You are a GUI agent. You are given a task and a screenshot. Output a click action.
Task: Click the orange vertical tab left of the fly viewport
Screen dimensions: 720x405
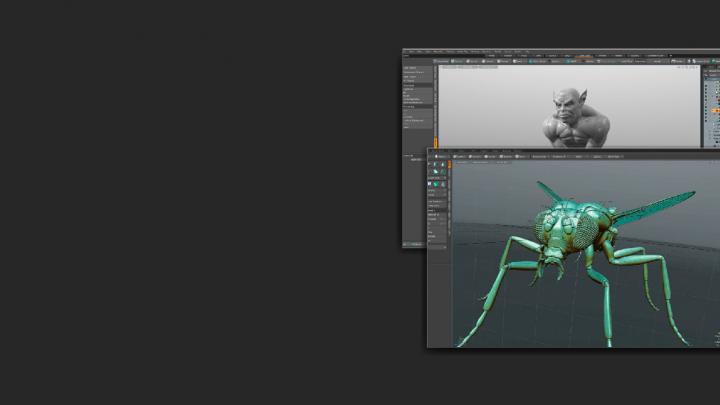pyautogui.click(x=450, y=163)
